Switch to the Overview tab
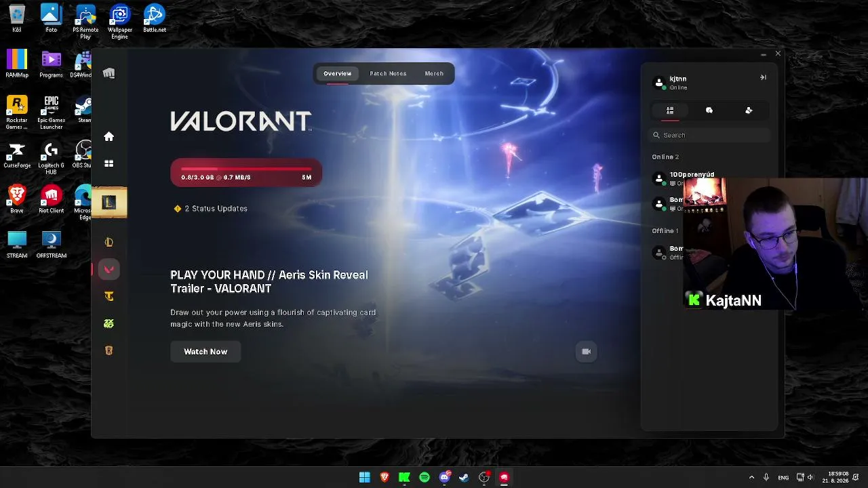This screenshot has width=868, height=488. (338, 73)
